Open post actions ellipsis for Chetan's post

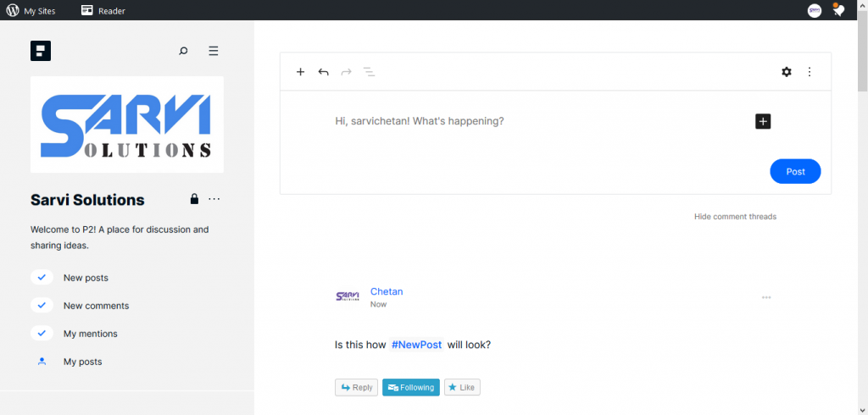766,297
